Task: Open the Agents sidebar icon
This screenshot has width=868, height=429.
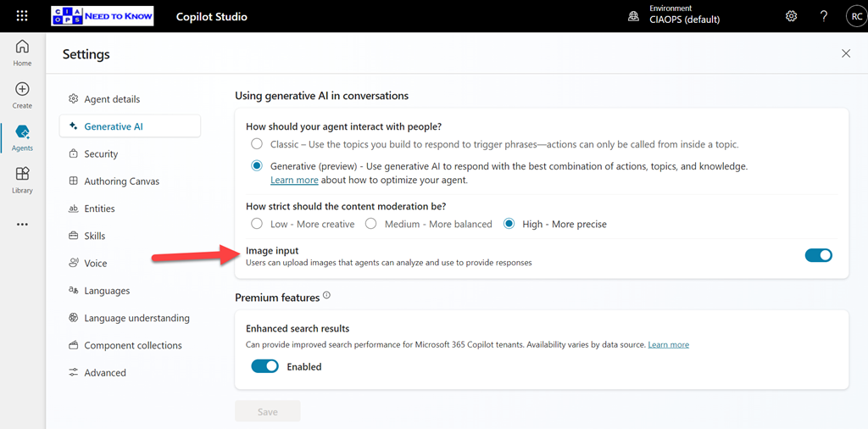Action: pyautogui.click(x=22, y=137)
